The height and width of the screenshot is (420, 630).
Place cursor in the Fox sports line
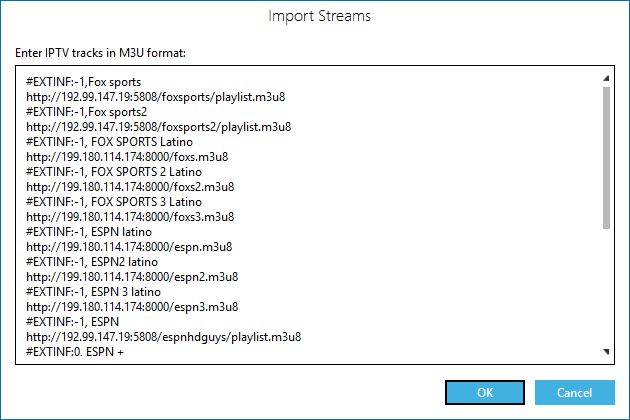pos(84,82)
